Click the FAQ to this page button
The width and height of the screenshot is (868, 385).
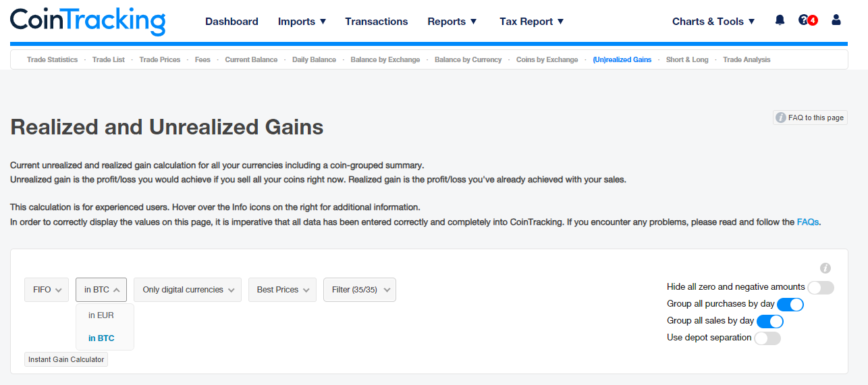pyautogui.click(x=810, y=118)
